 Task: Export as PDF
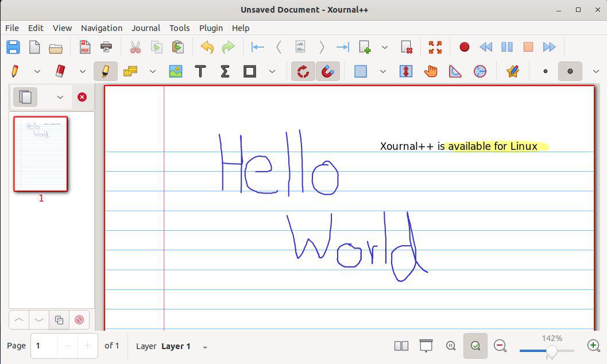[x=85, y=47]
